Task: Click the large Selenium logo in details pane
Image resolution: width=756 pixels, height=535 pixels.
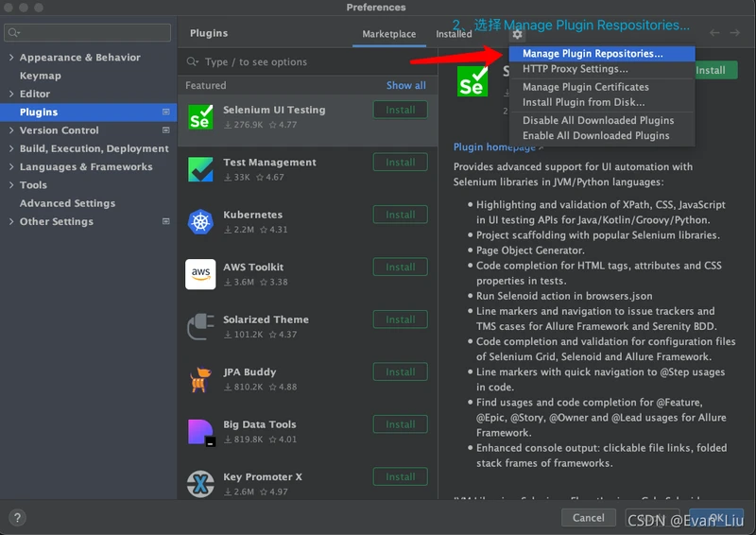Action: 472,81
